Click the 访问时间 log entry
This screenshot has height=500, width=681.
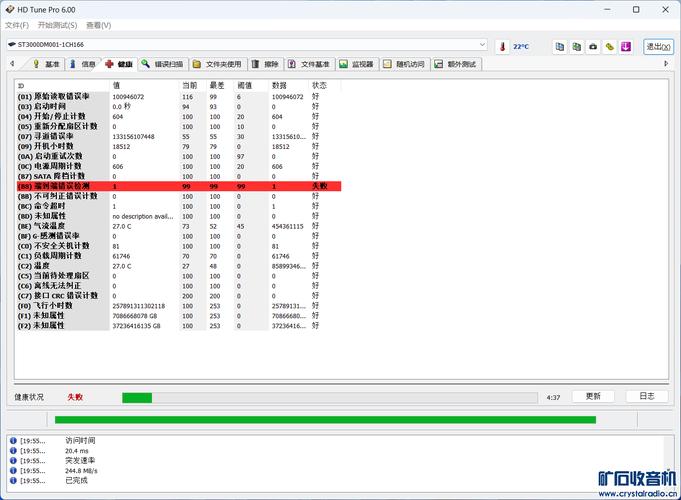[80, 440]
